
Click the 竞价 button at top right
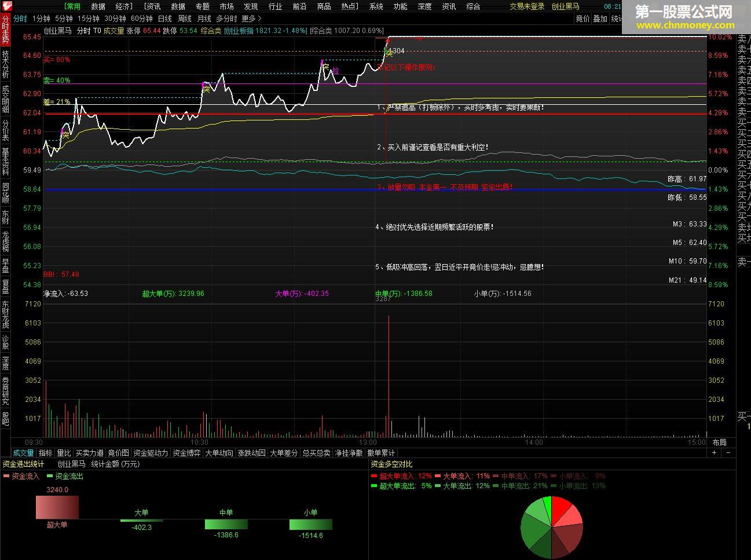pos(583,19)
